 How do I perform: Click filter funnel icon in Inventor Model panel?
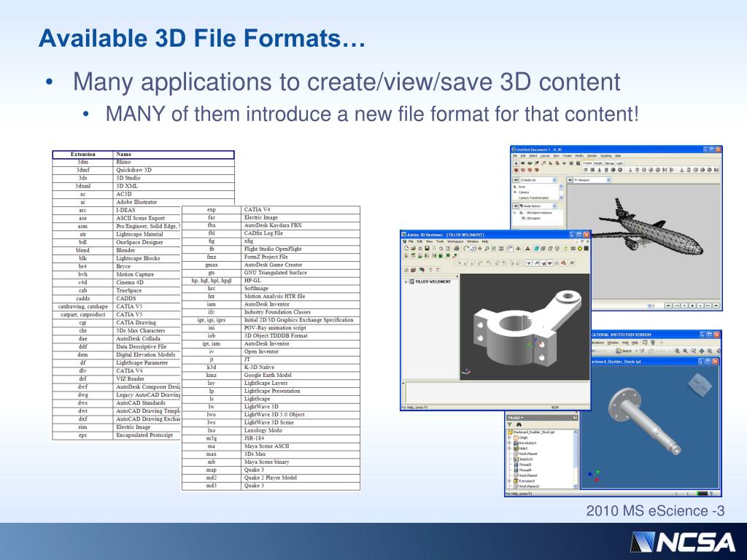pos(510,424)
